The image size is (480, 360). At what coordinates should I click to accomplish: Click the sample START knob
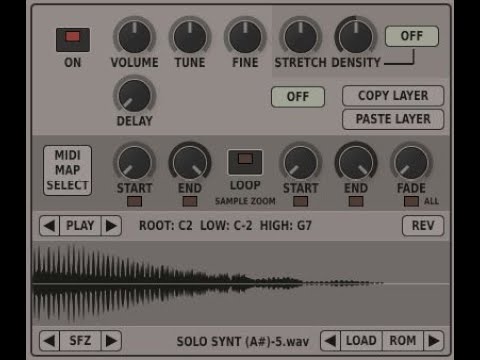click(x=135, y=163)
